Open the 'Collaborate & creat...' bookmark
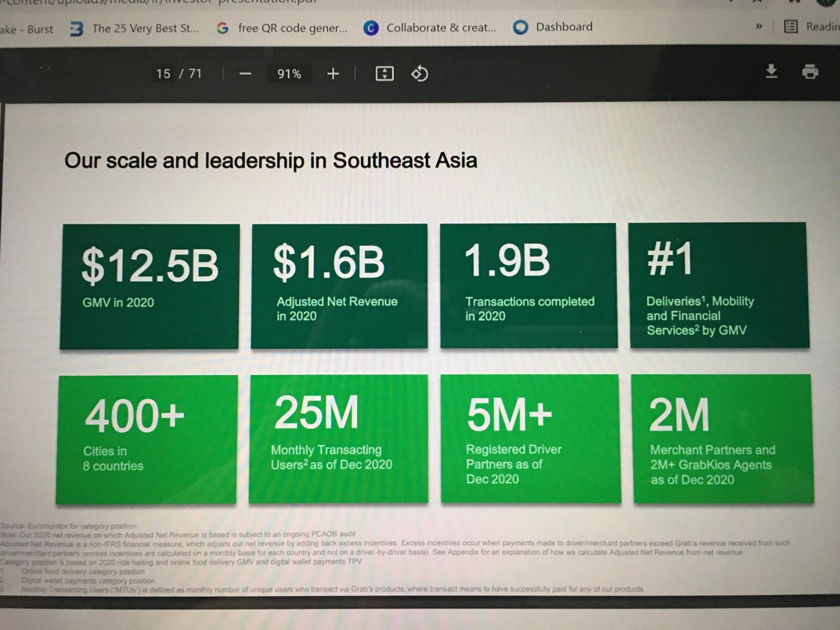 430,27
